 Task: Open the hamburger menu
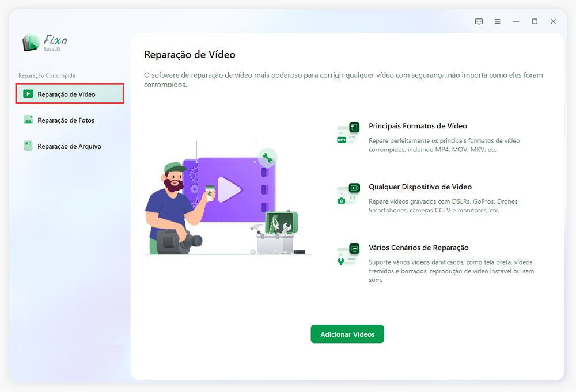coord(498,22)
